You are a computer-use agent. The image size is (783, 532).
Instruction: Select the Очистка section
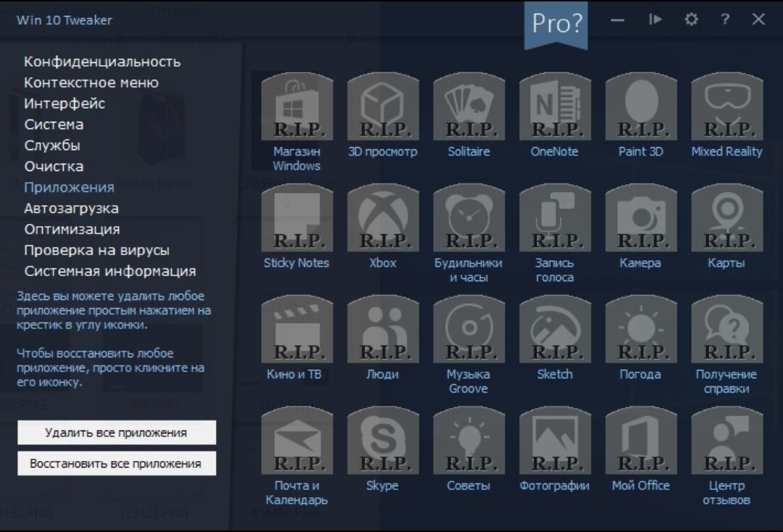[54, 166]
